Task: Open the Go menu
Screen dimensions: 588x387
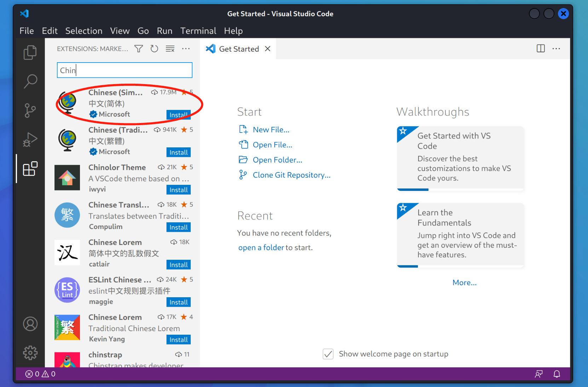Action: [x=143, y=31]
